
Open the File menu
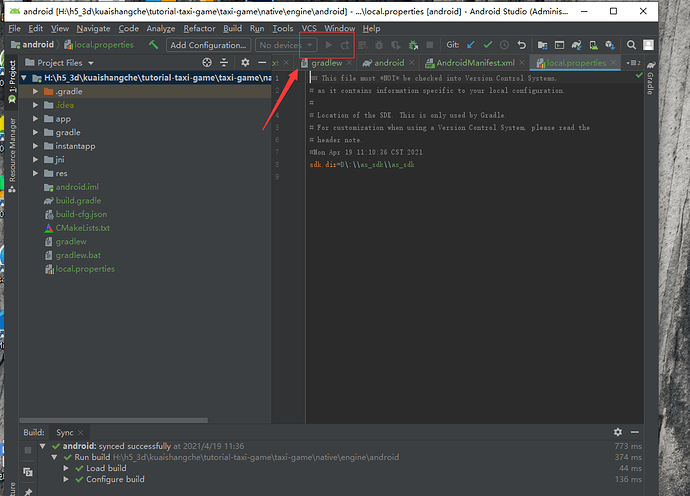coord(14,29)
